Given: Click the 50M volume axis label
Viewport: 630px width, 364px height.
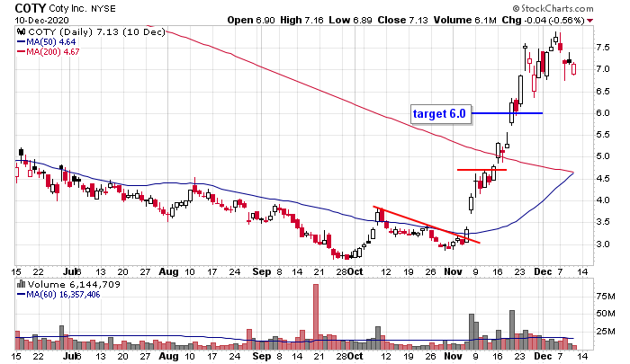Looking at the screenshot, I should [x=606, y=313].
